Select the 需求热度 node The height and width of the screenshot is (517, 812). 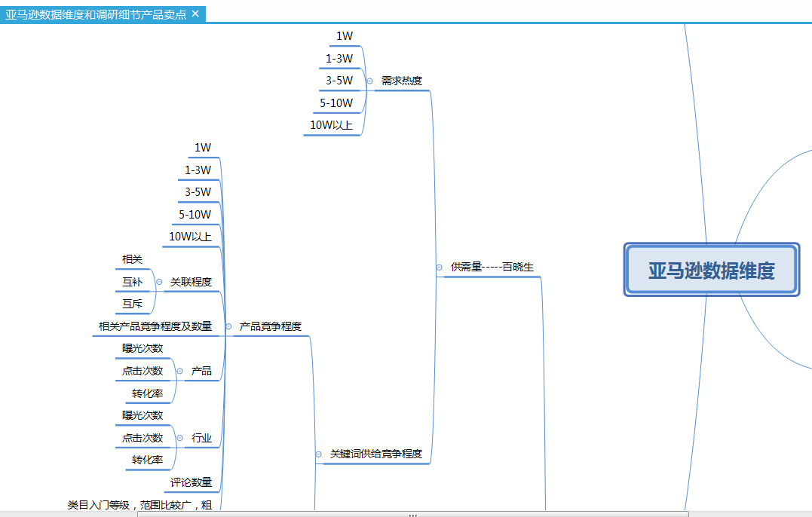[x=402, y=81]
